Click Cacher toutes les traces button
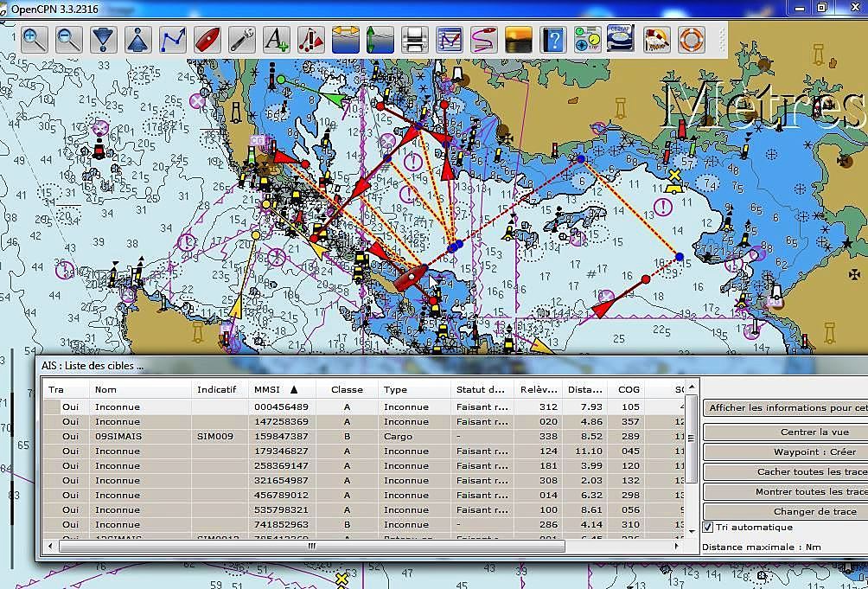 click(x=786, y=471)
